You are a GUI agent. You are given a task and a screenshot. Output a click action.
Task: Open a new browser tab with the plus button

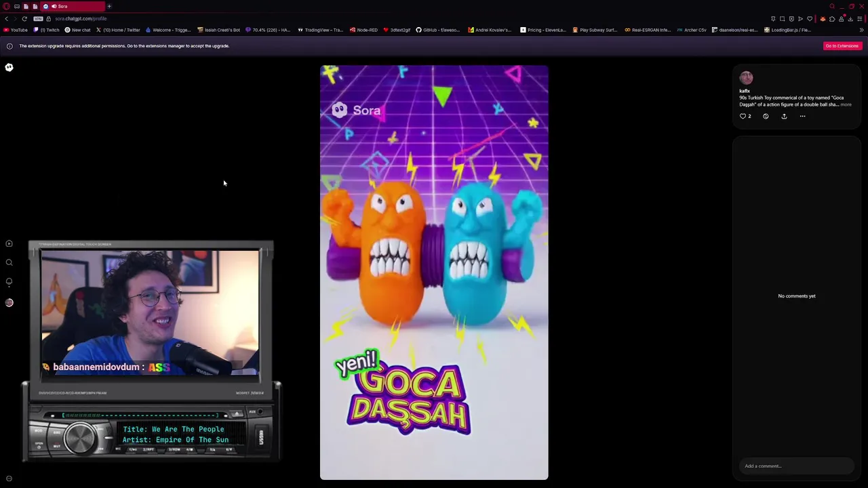tap(109, 6)
